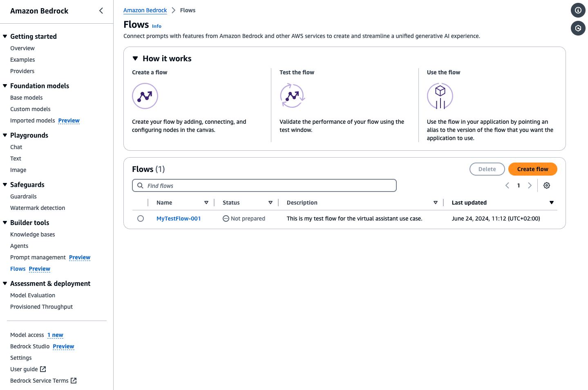Screen dimensions: 588x390
Task: Open table preferences gear icon
Action: tap(547, 185)
